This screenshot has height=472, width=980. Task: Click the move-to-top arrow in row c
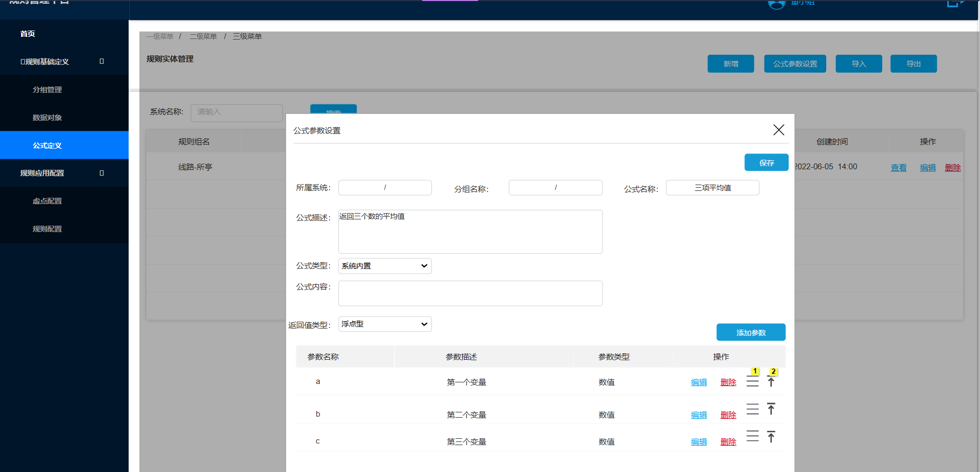771,436
